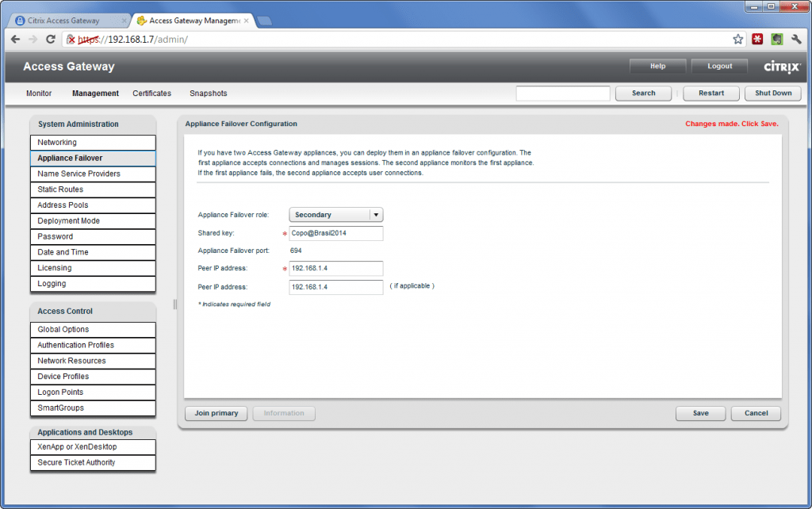Open Secure Ticket Authority
812x509 pixels.
click(x=93, y=462)
